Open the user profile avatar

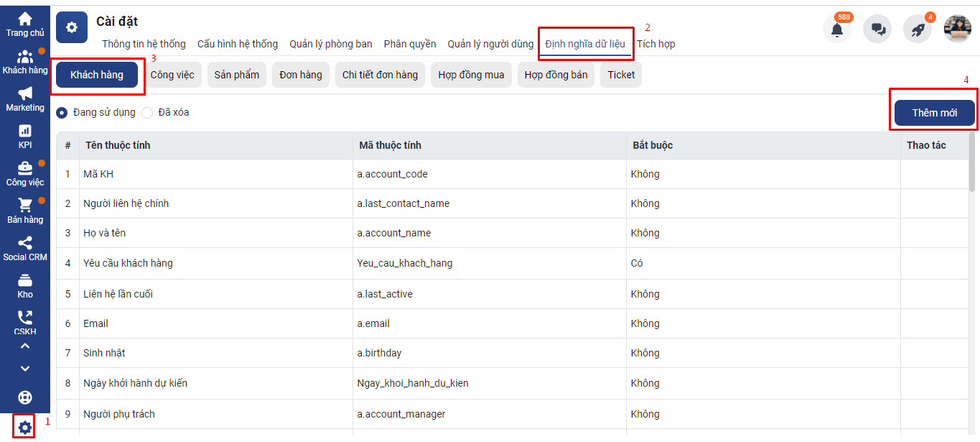[957, 29]
